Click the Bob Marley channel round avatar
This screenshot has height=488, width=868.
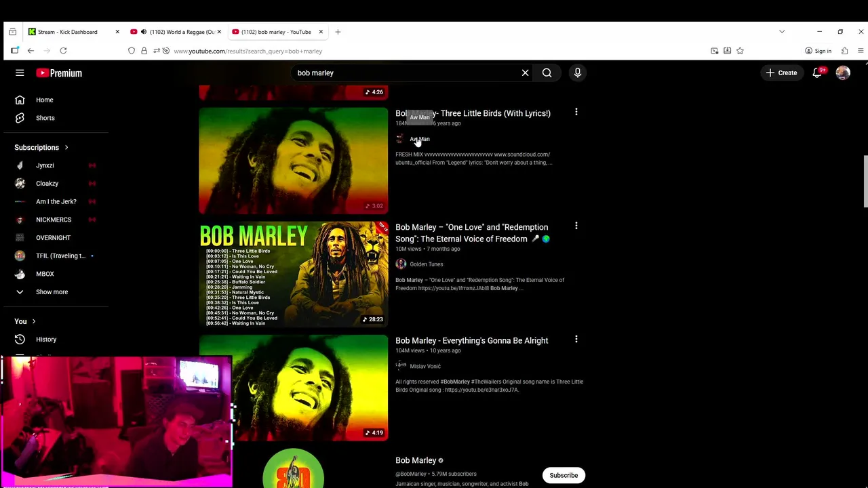pyautogui.click(x=294, y=469)
